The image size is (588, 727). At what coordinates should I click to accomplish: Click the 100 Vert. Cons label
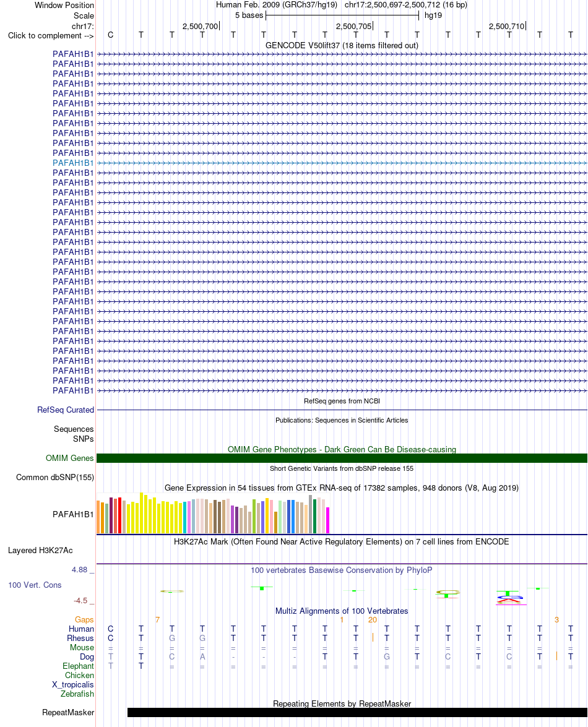coord(35,585)
